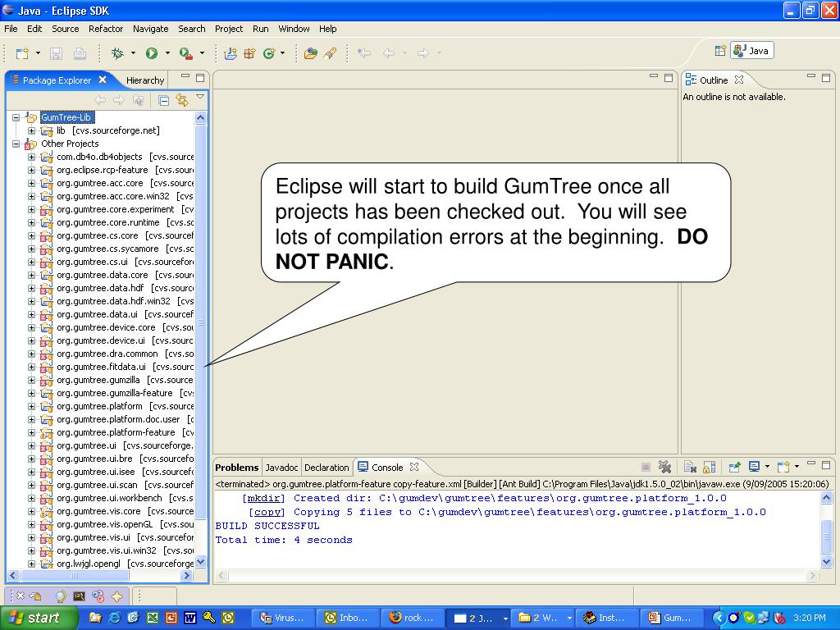Switch to the Hierarchy tab

144,80
